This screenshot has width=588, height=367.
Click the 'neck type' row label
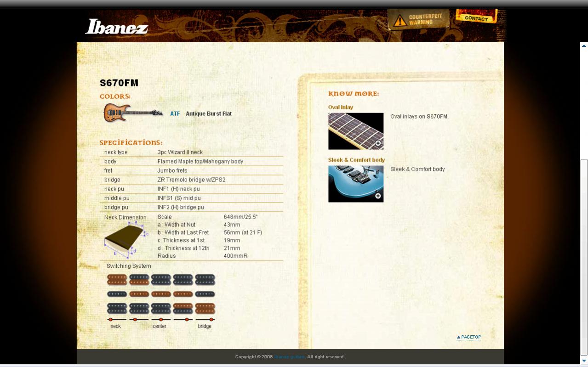pyautogui.click(x=116, y=152)
